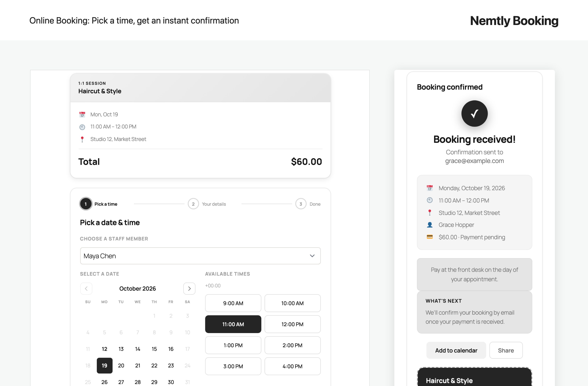
Task: Select October 28 in the calendar
Action: point(138,382)
